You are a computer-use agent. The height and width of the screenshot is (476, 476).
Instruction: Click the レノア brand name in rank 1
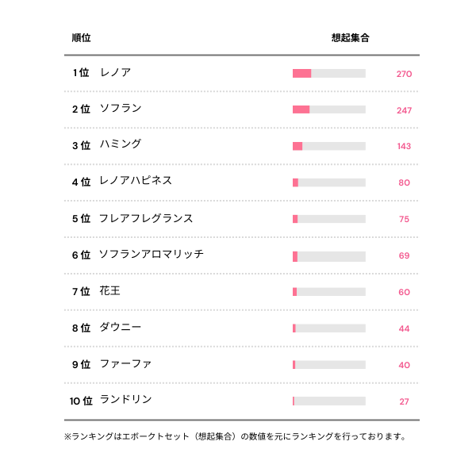point(115,73)
